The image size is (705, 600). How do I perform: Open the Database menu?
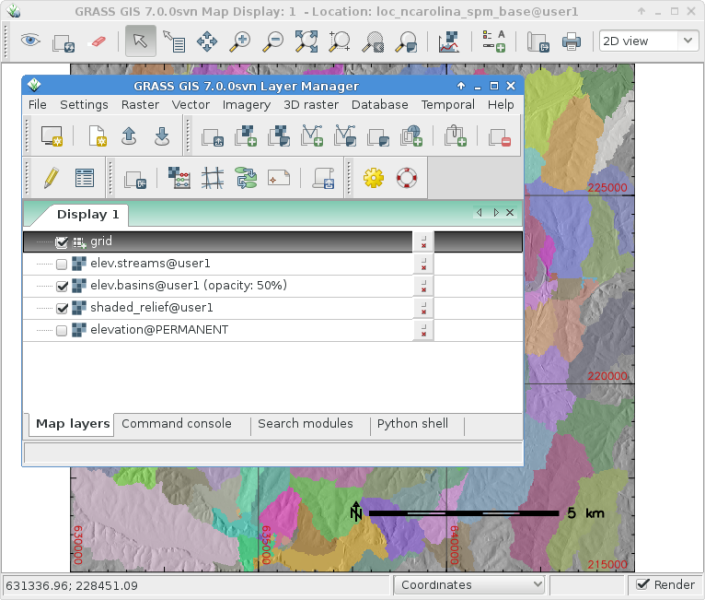(x=379, y=104)
